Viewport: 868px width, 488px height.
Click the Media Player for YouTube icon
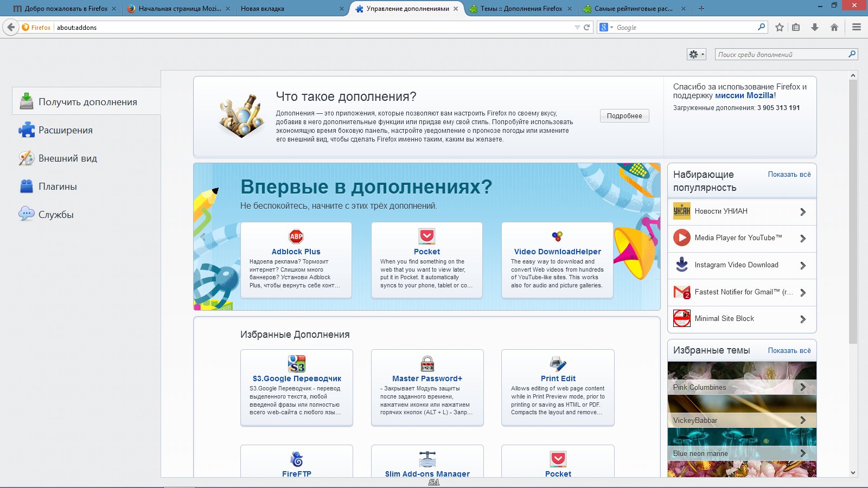682,237
